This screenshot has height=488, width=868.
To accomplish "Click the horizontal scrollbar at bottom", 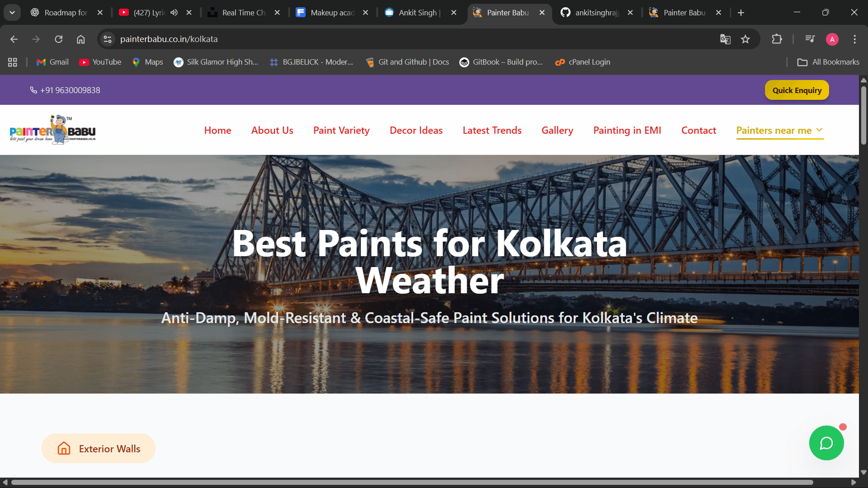I will coord(411,482).
